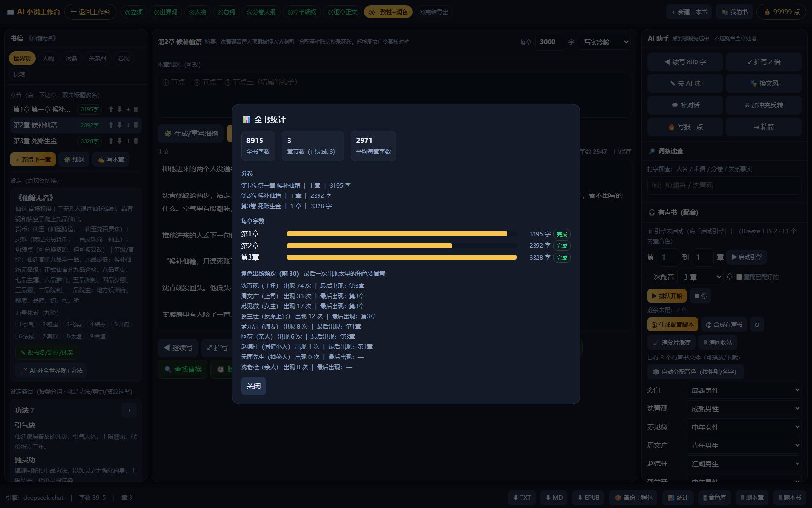Click the 第2章 word count progress bar
Screen dimensions: 812x508
tap(401, 246)
